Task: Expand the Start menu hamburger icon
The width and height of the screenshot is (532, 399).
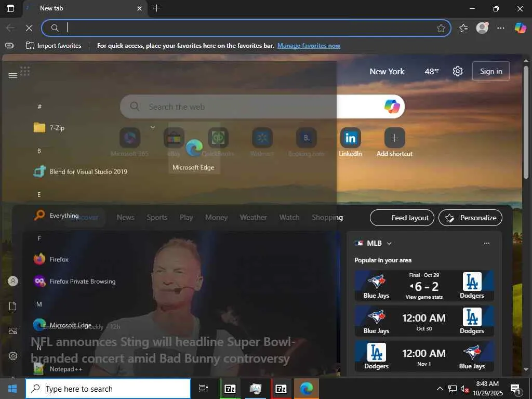Action: click(13, 75)
